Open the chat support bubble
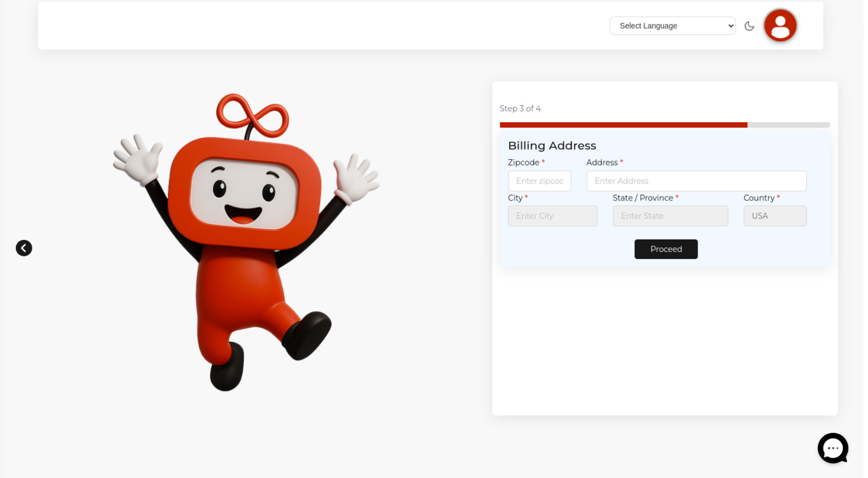This screenshot has width=868, height=478. point(833,448)
